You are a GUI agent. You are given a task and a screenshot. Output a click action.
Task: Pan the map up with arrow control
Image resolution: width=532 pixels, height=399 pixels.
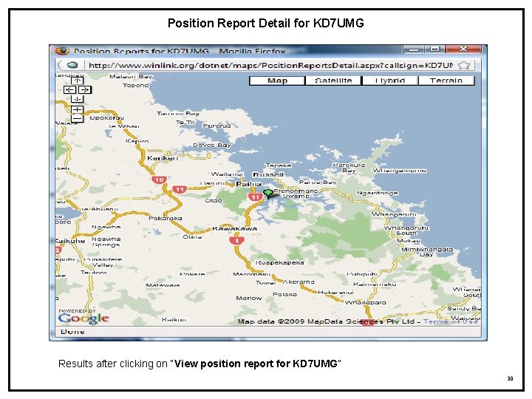pyautogui.click(x=77, y=81)
